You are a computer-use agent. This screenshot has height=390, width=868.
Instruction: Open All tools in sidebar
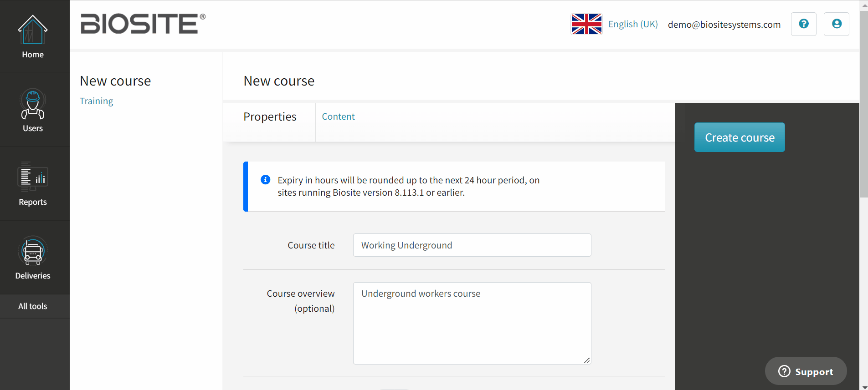[x=33, y=306]
